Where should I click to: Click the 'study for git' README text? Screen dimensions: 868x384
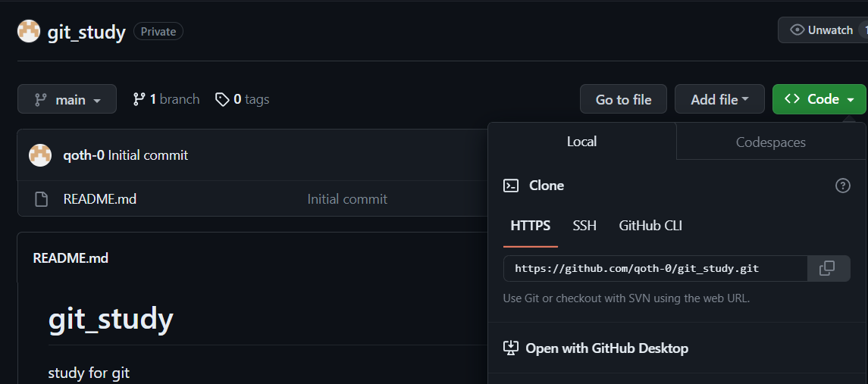tap(89, 373)
